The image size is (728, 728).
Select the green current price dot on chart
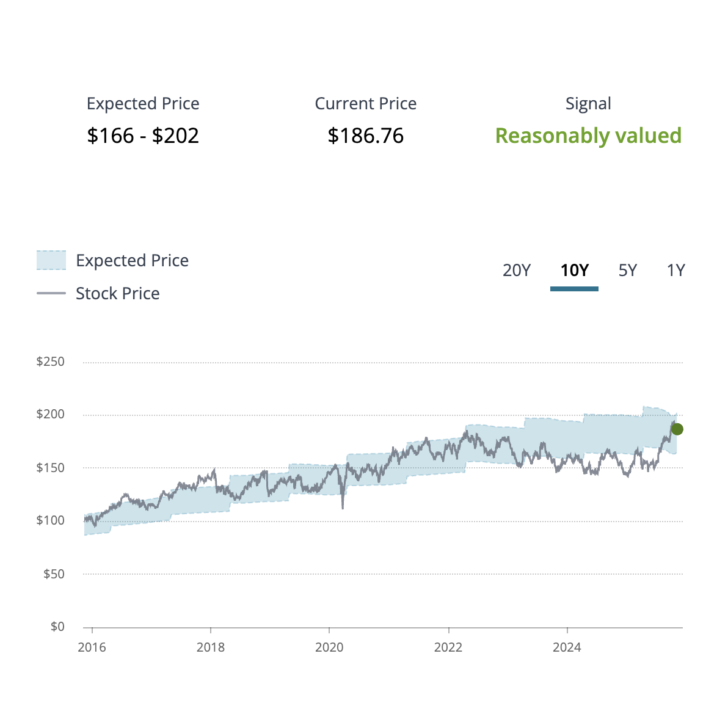(677, 429)
